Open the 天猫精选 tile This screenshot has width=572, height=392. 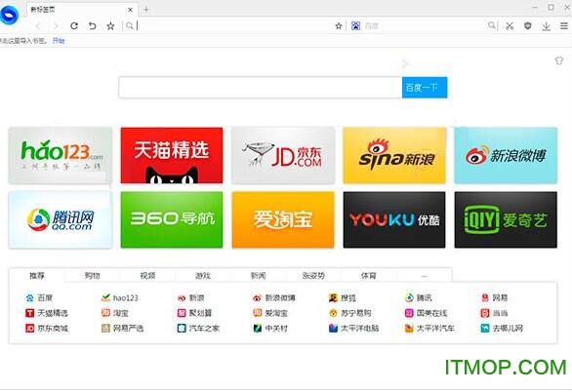click(172, 155)
